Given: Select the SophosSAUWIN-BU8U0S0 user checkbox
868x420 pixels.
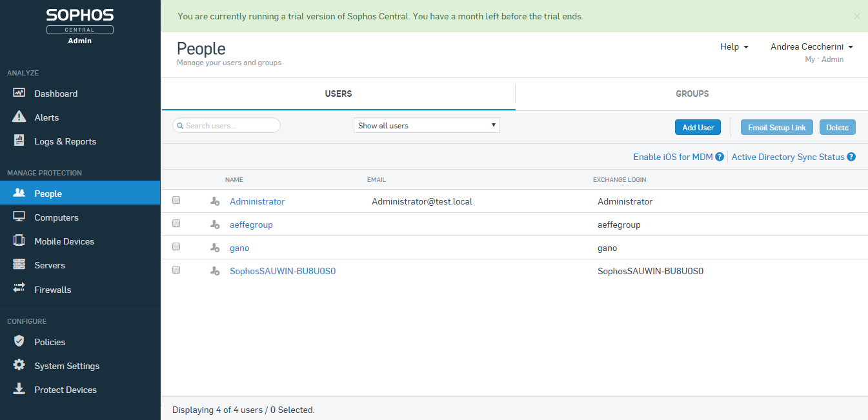Looking at the screenshot, I should click(176, 270).
